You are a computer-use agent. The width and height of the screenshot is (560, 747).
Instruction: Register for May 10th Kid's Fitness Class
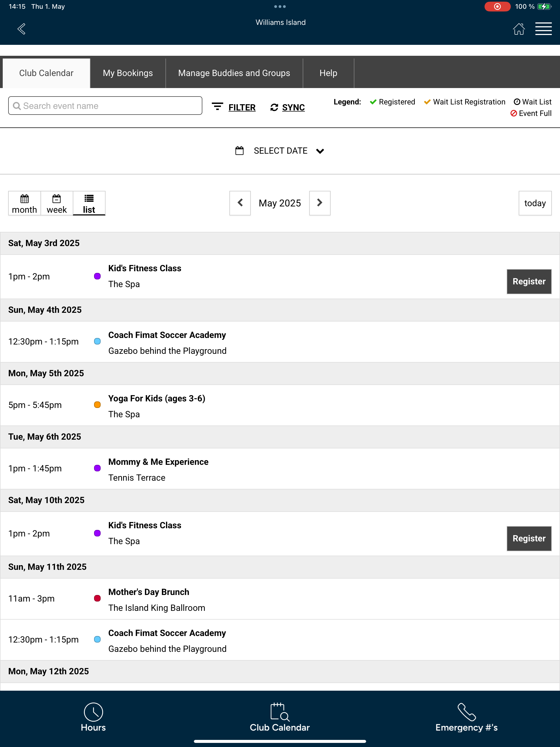[x=529, y=538]
